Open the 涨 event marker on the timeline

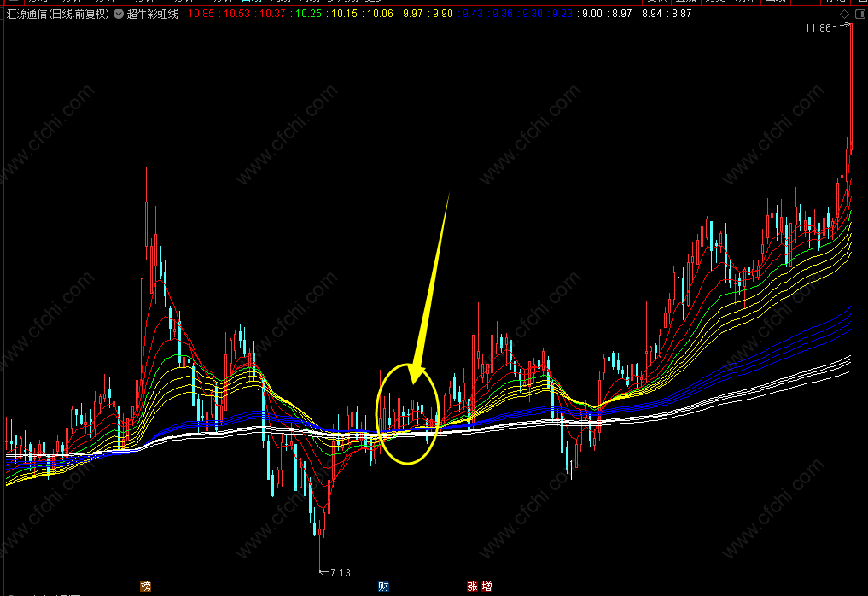tap(472, 586)
